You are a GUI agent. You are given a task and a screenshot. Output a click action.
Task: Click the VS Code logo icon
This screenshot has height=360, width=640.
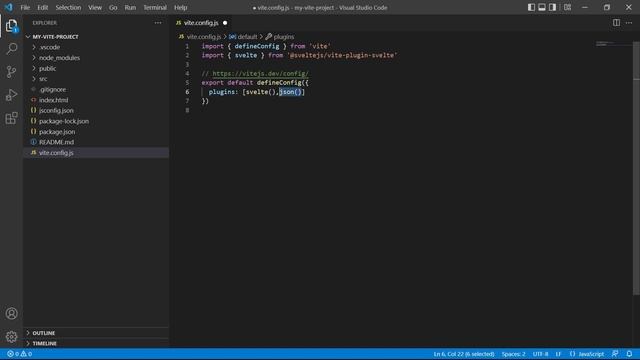(x=9, y=7)
